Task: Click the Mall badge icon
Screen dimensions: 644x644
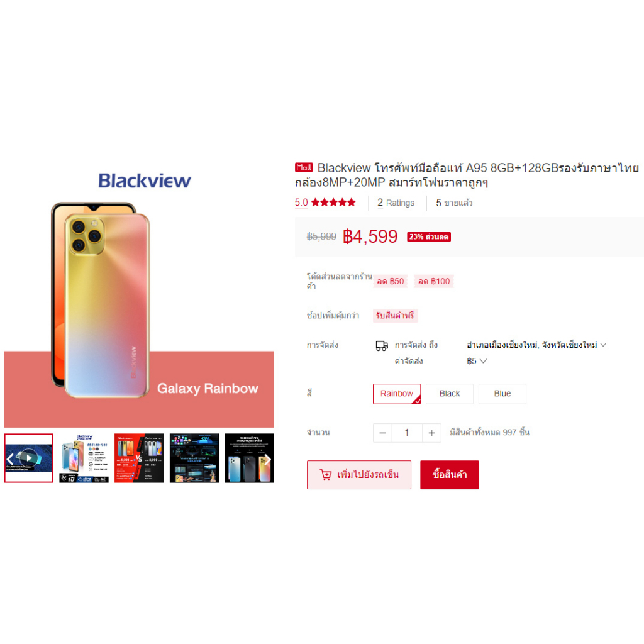Action: (304, 167)
